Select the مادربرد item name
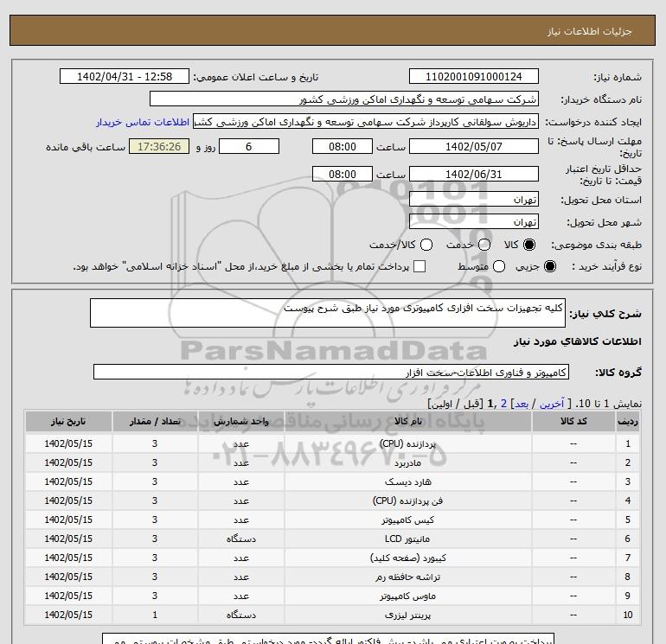Image resolution: width=666 pixels, height=644 pixels. [x=407, y=462]
